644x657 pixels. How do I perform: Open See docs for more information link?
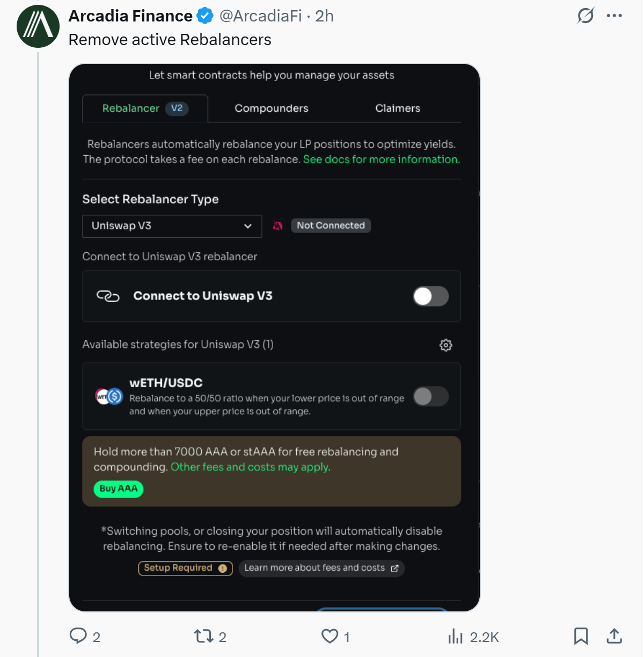[381, 159]
